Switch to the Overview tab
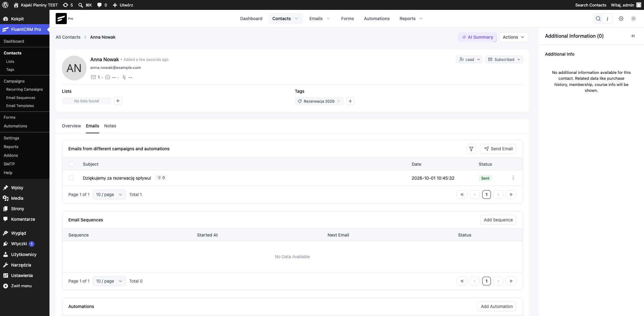The width and height of the screenshot is (644, 316). [71, 126]
